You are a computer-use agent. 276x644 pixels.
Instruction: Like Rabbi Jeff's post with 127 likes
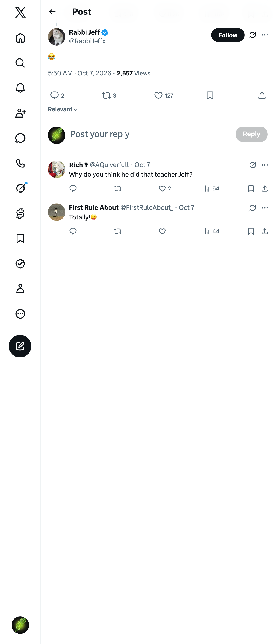(164, 95)
